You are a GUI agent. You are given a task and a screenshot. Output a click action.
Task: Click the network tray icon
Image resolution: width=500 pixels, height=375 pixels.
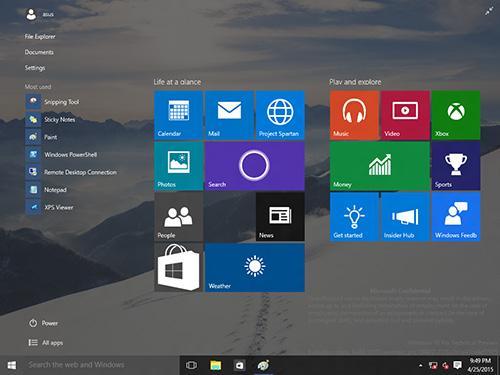(x=433, y=366)
